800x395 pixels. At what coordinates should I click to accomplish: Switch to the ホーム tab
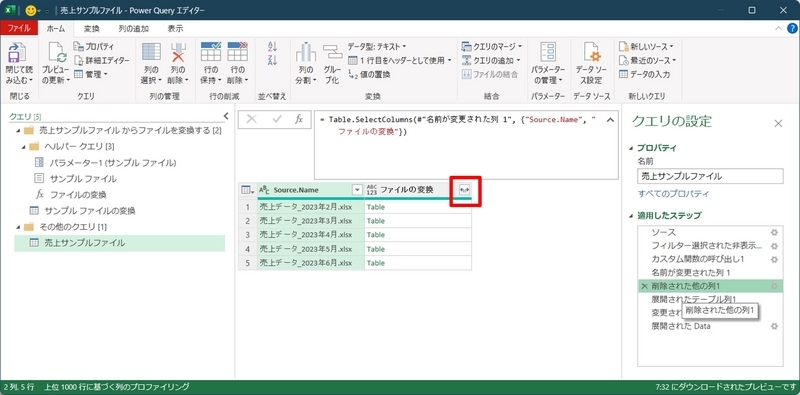[x=56, y=29]
